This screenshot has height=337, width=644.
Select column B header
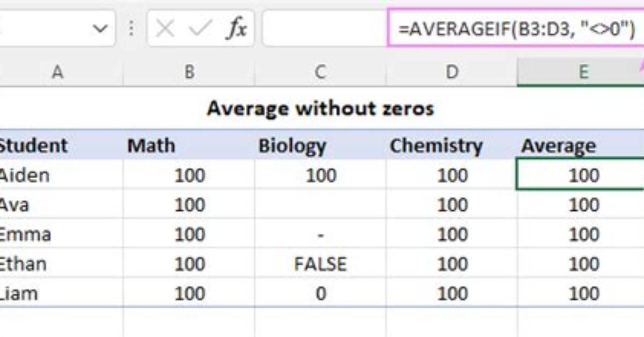pos(189,72)
